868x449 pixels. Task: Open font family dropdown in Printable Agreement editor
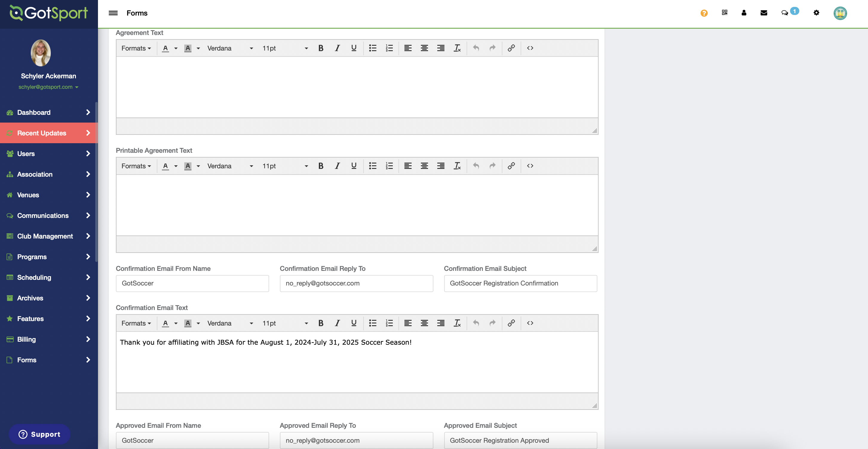coord(230,166)
